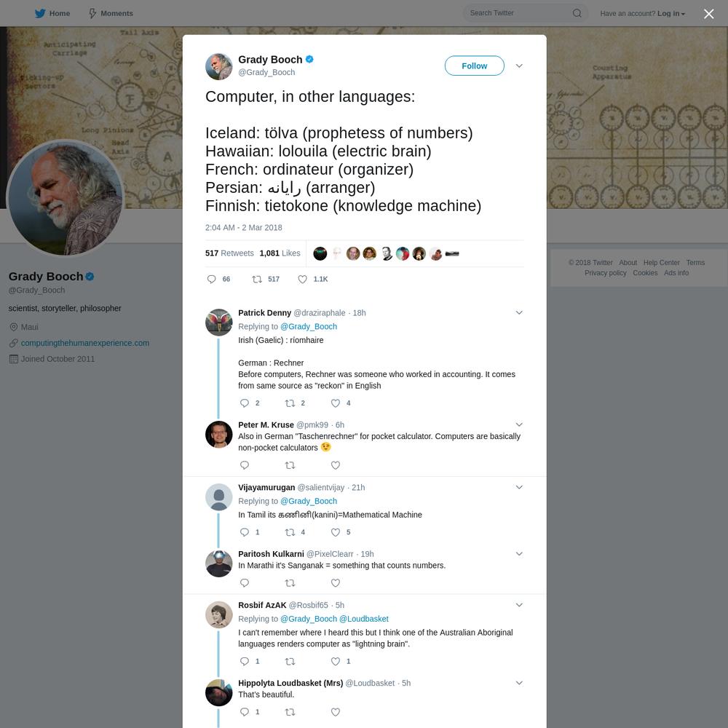Image resolution: width=728 pixels, height=728 pixels.
Task: Click into the Search Twitter field
Action: [x=519, y=13]
